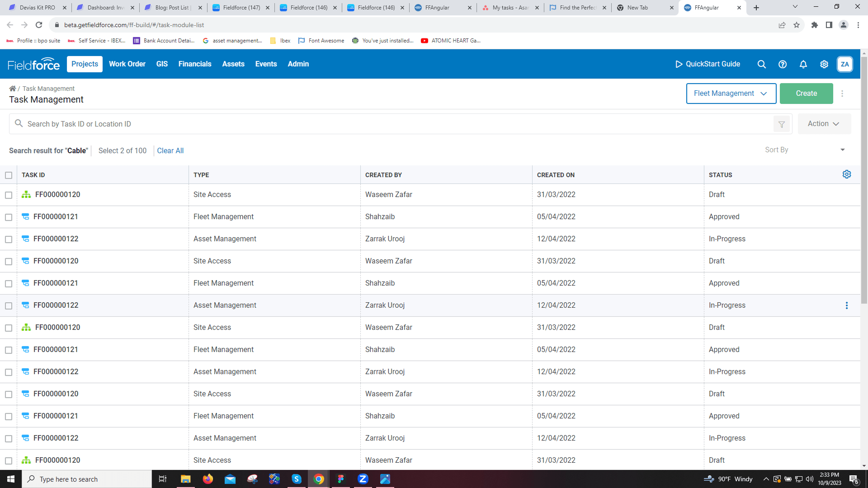
Task: Click Clear All link
Action: tap(170, 151)
